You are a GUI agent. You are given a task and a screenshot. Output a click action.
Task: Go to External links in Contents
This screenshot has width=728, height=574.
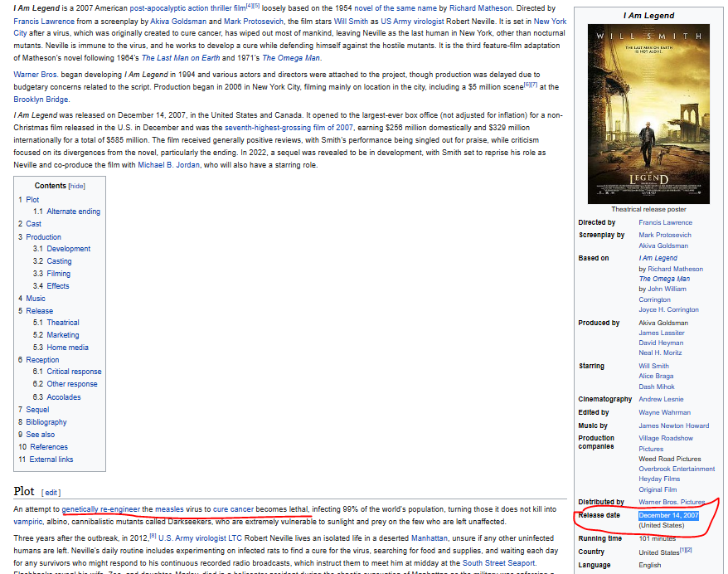coord(51,460)
